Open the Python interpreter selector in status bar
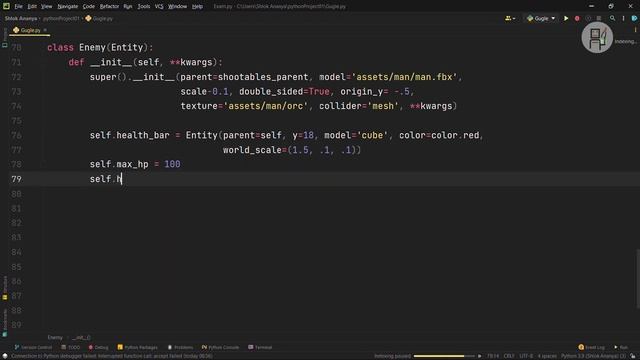 (x=593, y=356)
